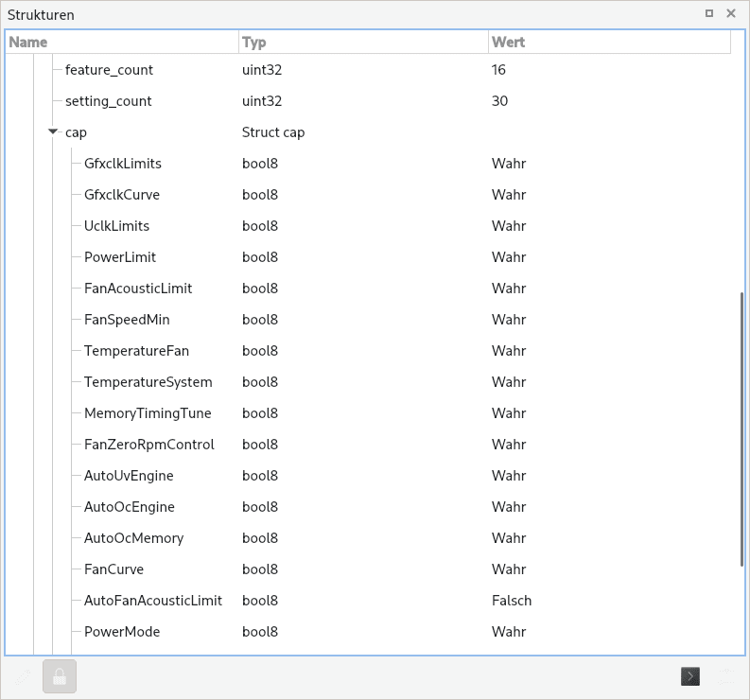Float the Strukturen panel
Screen dimensions: 750x700
click(709, 13)
